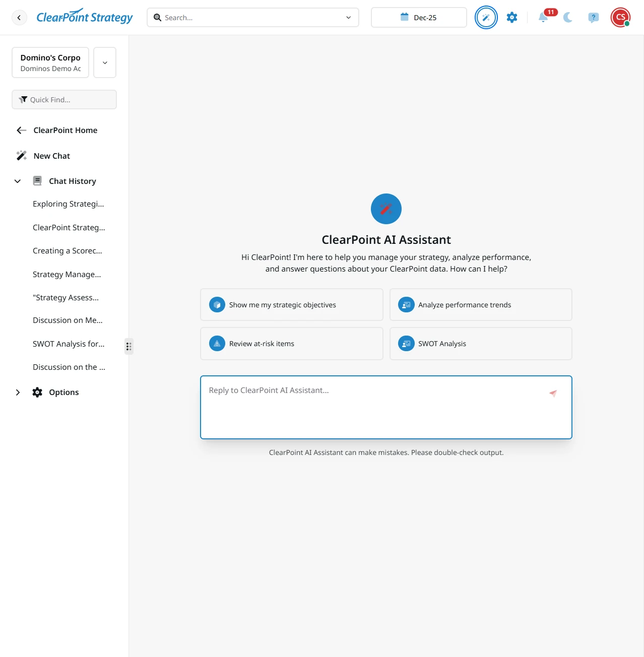Screen dimensions: 644x657
Task: Click the search magnifier icon
Action: tap(157, 18)
